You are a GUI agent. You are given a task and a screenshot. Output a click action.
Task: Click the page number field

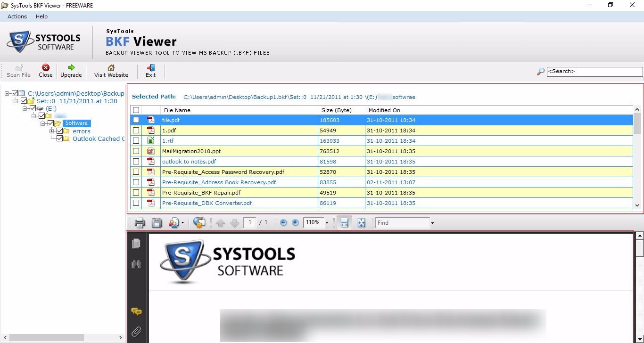click(x=250, y=222)
